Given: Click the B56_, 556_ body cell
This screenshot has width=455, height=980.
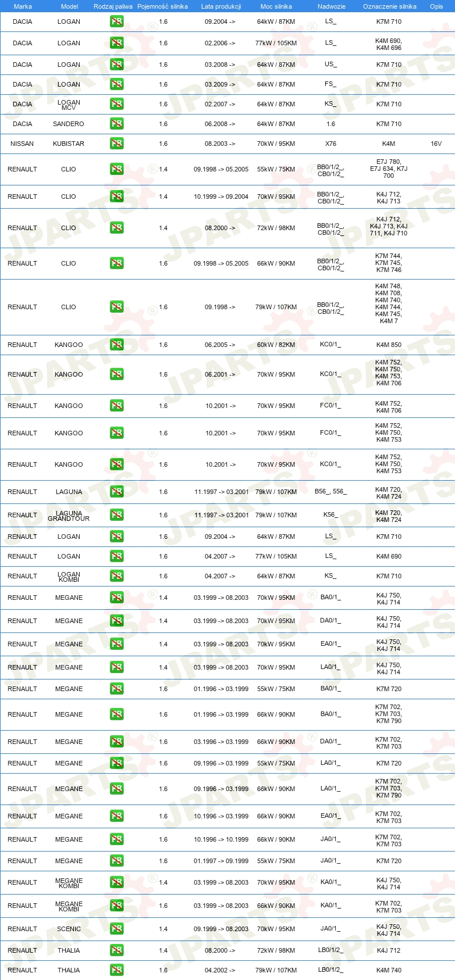Looking at the screenshot, I should [x=330, y=492].
